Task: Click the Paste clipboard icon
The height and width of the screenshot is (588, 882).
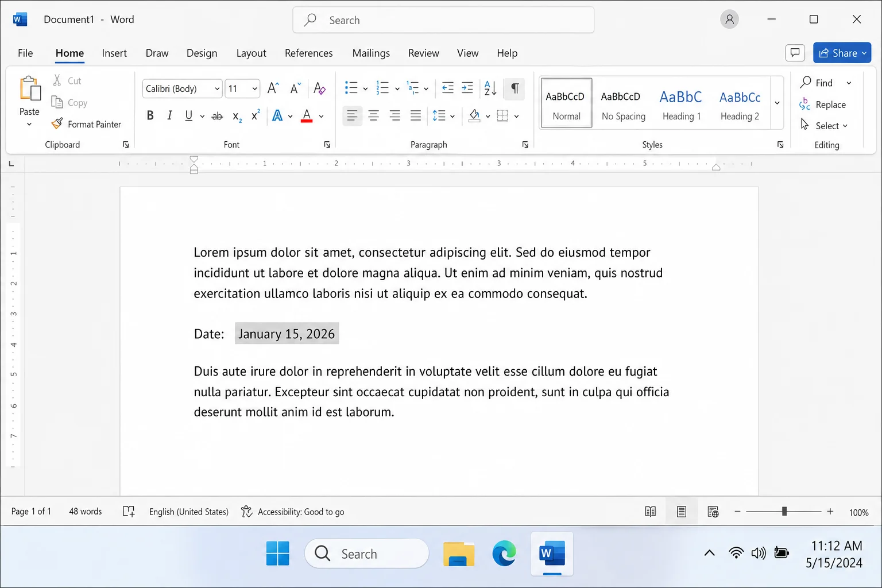Action: click(30, 89)
